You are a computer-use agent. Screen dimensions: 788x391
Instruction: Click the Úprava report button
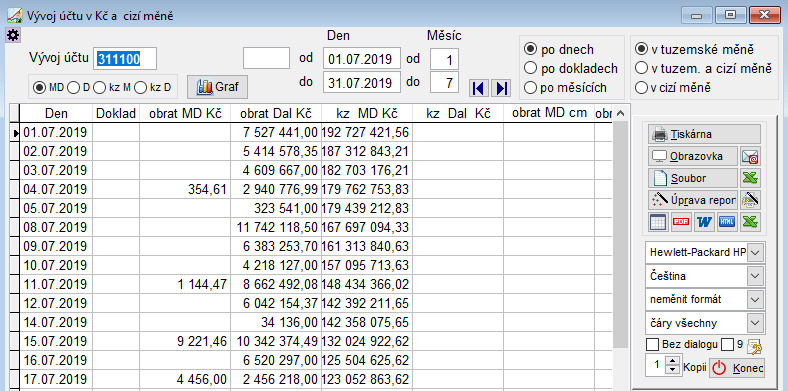(x=693, y=200)
